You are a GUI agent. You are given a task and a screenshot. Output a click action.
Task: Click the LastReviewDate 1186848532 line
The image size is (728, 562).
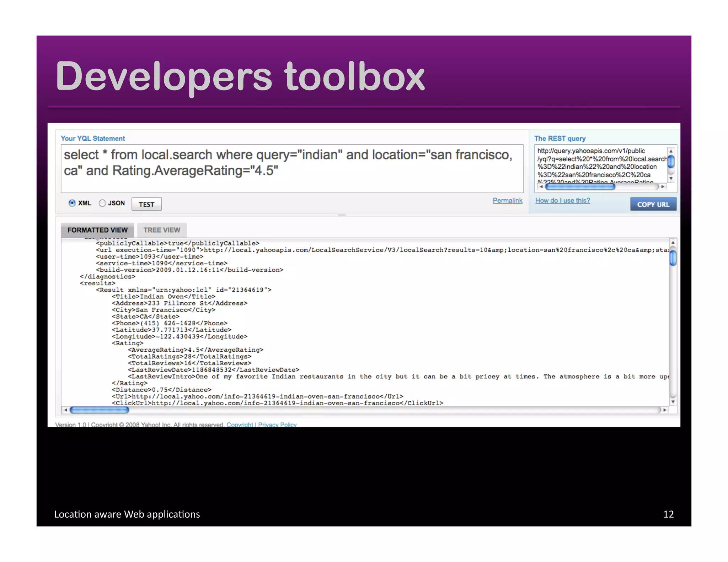(x=214, y=370)
